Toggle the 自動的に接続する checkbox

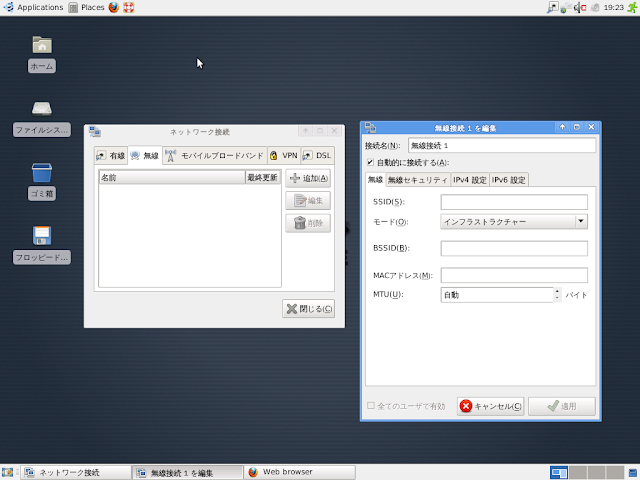[x=370, y=162]
